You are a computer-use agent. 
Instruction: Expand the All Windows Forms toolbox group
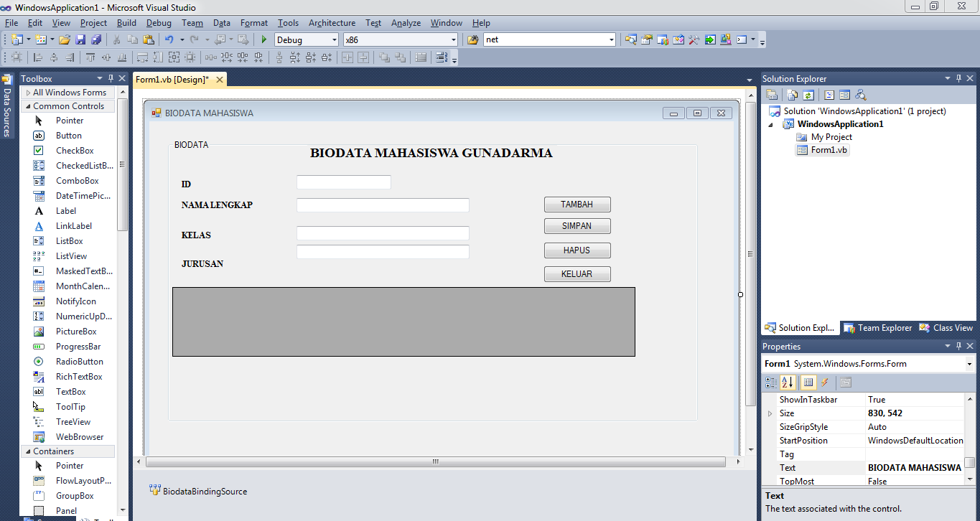click(28, 93)
